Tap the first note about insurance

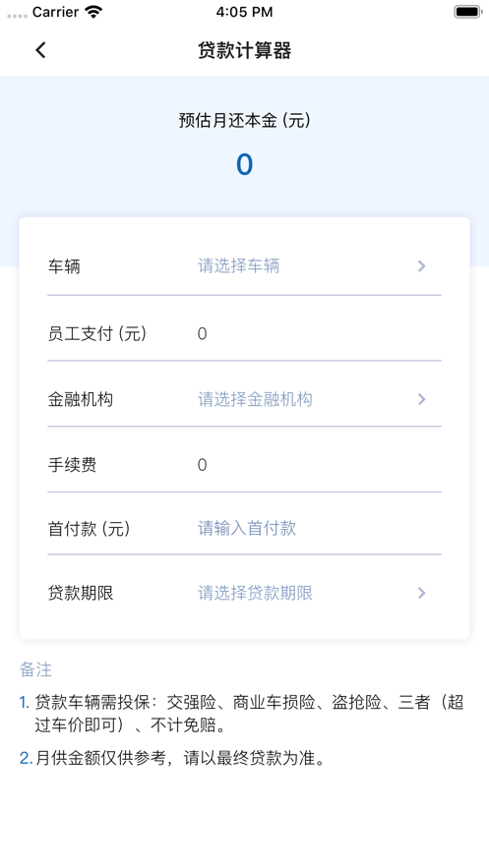click(x=242, y=714)
